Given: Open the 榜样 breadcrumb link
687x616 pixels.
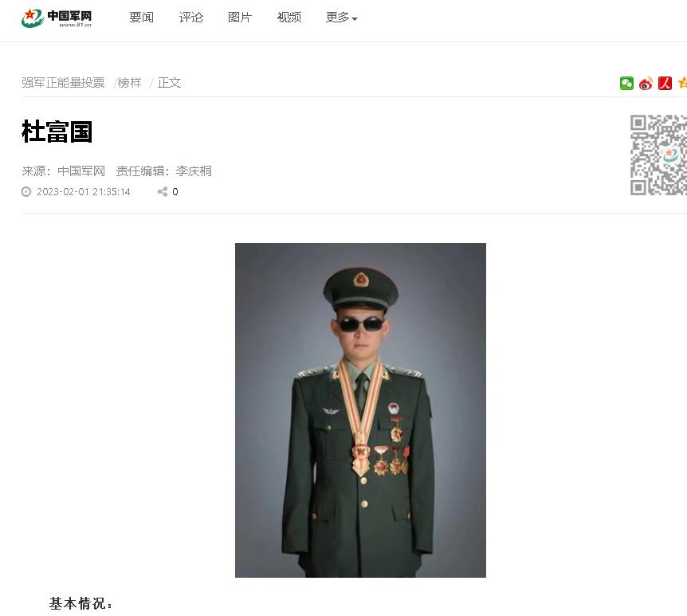Looking at the screenshot, I should [130, 82].
